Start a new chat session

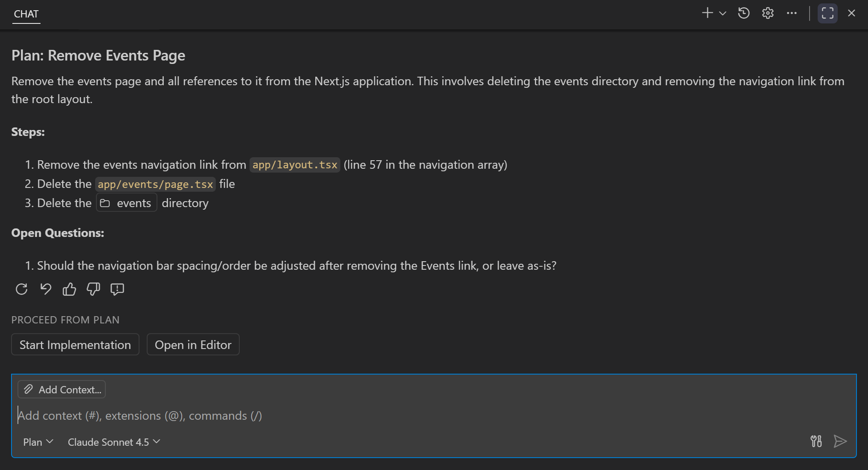click(x=707, y=13)
